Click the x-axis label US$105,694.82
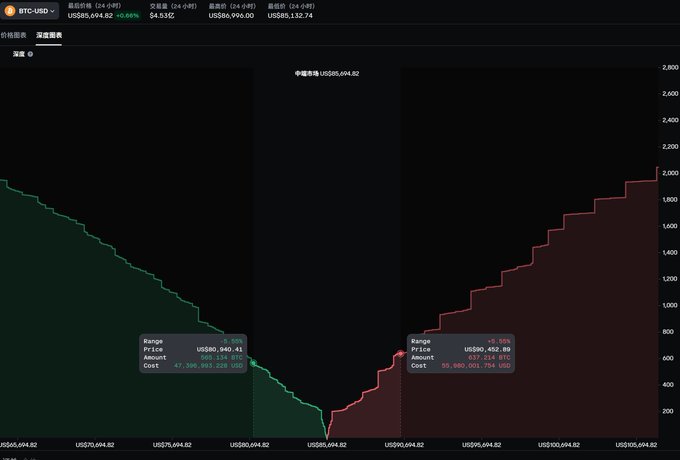This screenshot has width=680, height=460. click(636, 445)
